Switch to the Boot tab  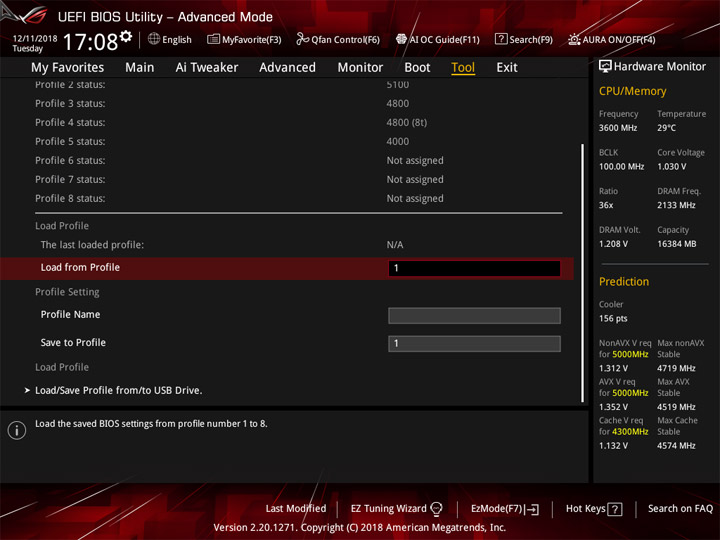coord(417,68)
